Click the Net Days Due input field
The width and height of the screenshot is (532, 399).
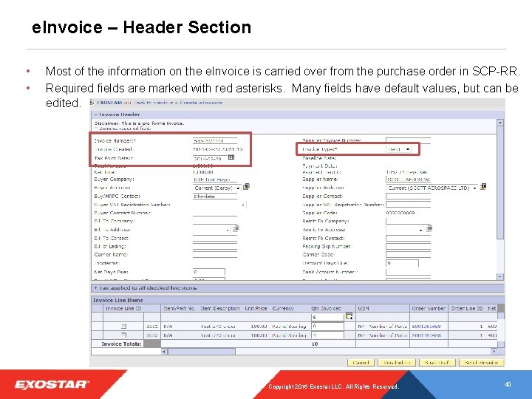tap(208, 272)
